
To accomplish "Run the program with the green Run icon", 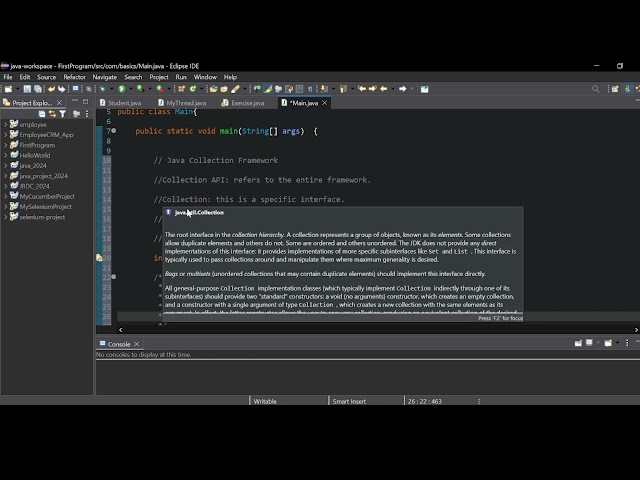I will pyautogui.click(x=122, y=89).
